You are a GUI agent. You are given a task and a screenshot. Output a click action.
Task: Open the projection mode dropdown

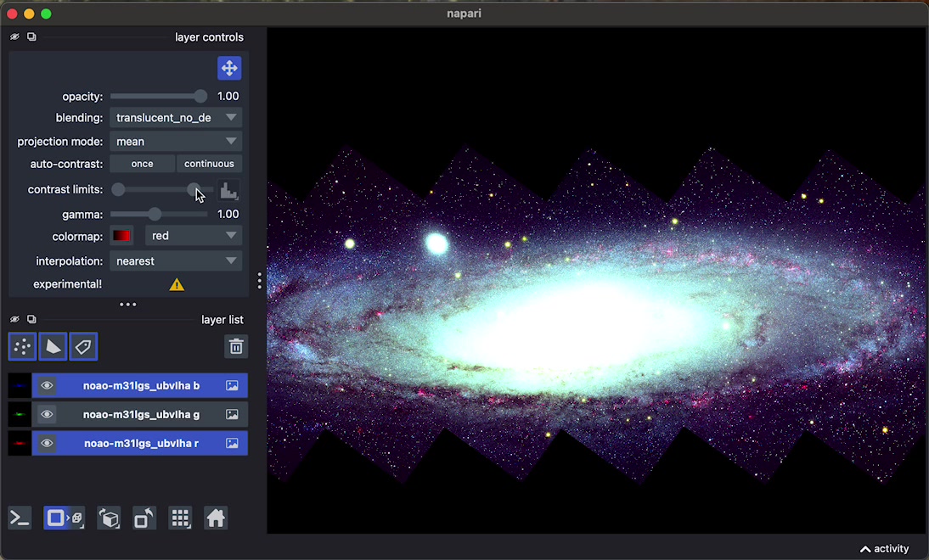(176, 142)
